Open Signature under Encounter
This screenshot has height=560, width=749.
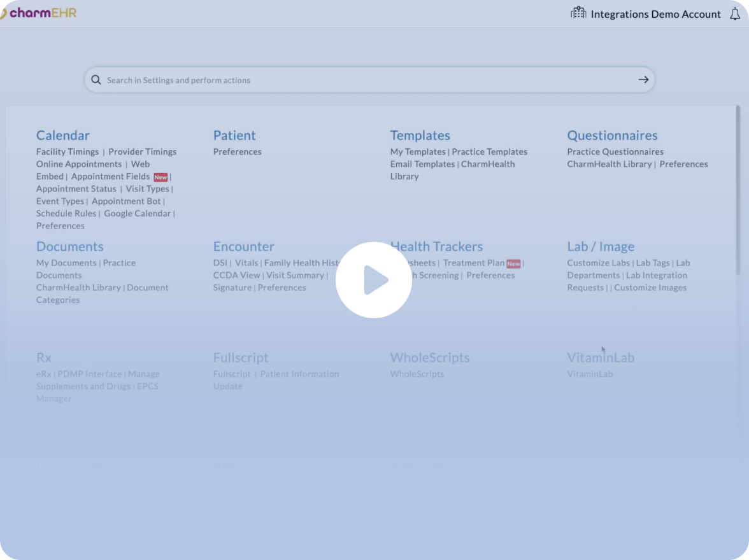(232, 288)
